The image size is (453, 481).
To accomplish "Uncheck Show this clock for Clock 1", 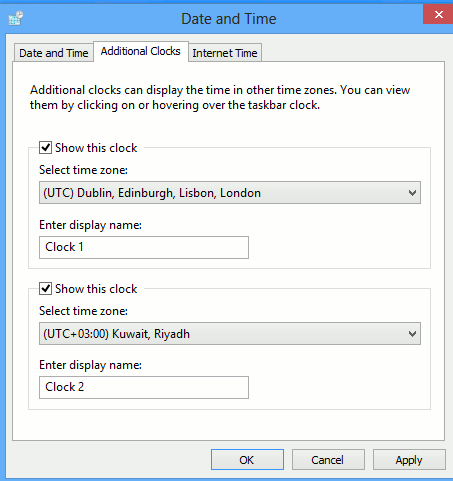I will tap(45, 147).
